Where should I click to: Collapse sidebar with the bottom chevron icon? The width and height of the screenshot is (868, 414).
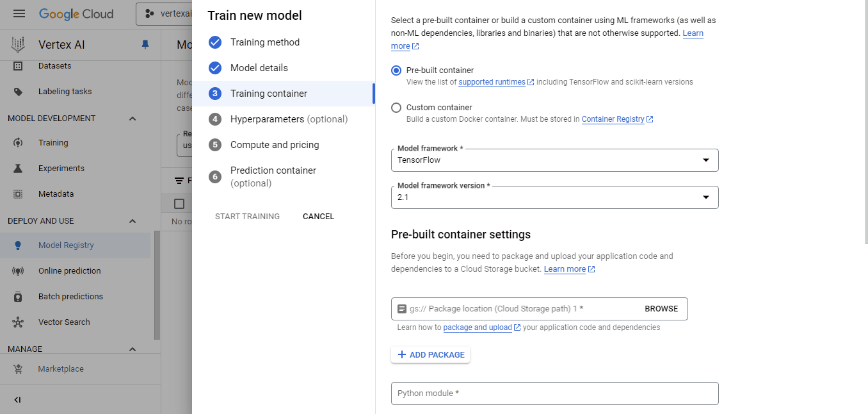point(17,400)
